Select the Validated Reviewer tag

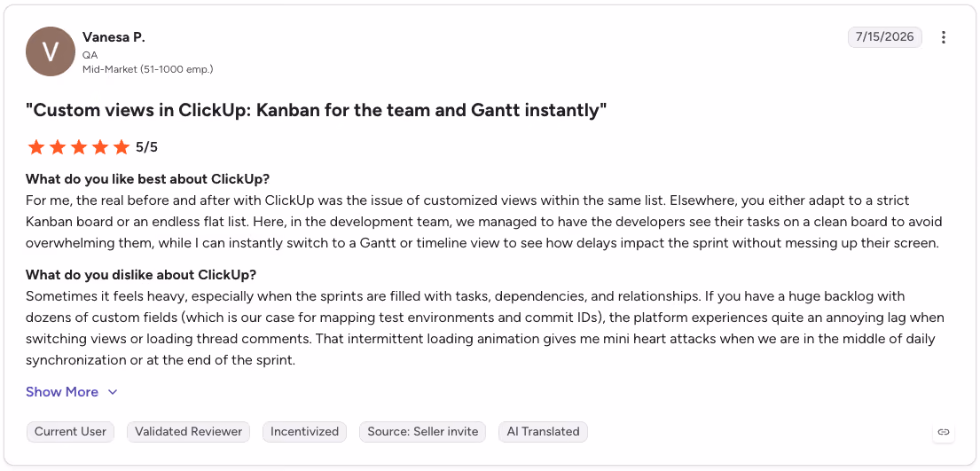click(x=189, y=432)
